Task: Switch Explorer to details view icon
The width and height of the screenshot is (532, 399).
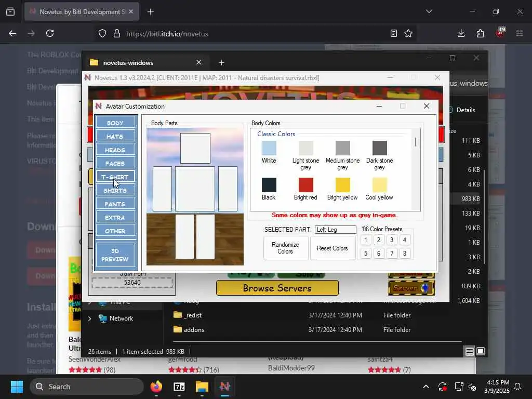Action: (469, 351)
